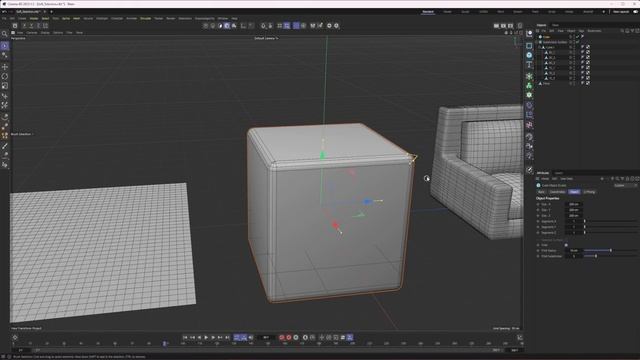This screenshot has height=360, width=640.
Task: Click the Size X input field
Action: tap(573, 204)
